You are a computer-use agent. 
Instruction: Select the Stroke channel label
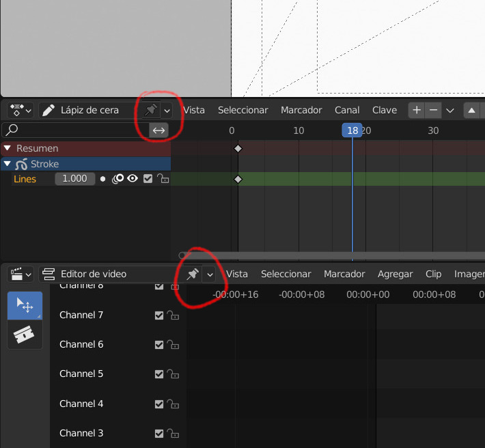tap(44, 164)
